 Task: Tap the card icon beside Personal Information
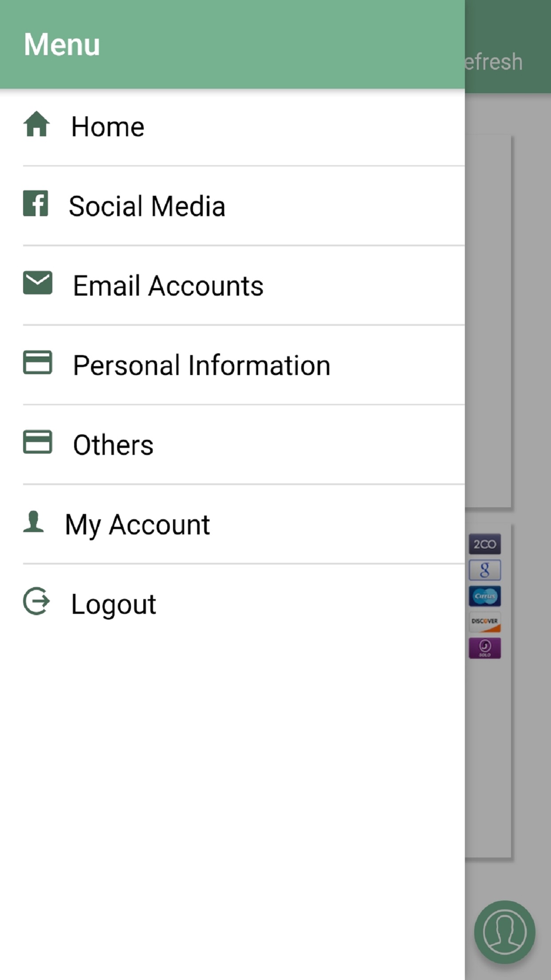[x=37, y=363]
